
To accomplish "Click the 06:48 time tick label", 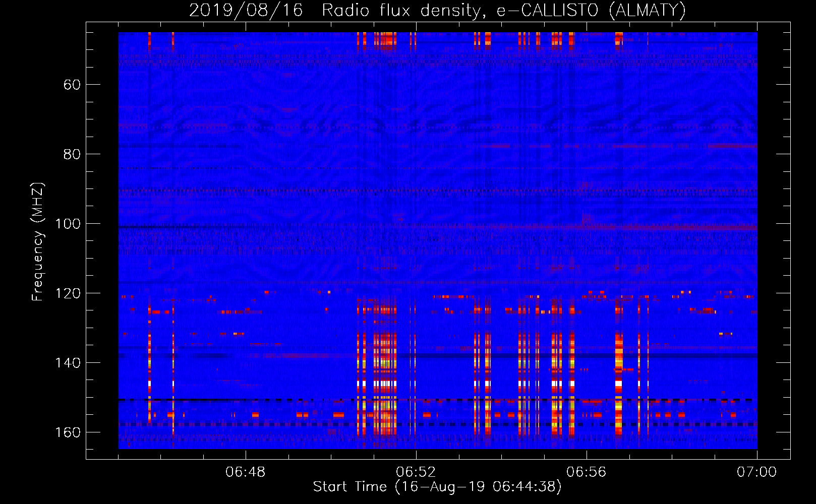I will pyautogui.click(x=246, y=472).
